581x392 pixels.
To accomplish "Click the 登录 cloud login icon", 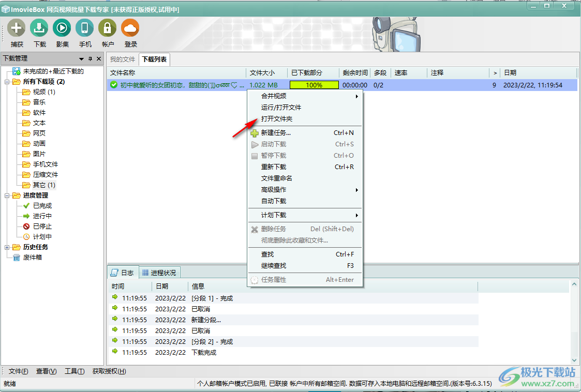I will (x=130, y=28).
